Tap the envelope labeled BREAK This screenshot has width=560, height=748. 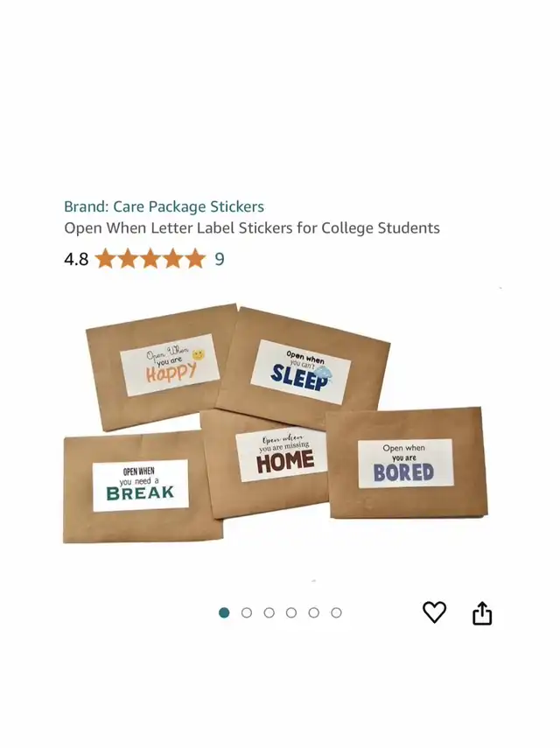(142, 487)
